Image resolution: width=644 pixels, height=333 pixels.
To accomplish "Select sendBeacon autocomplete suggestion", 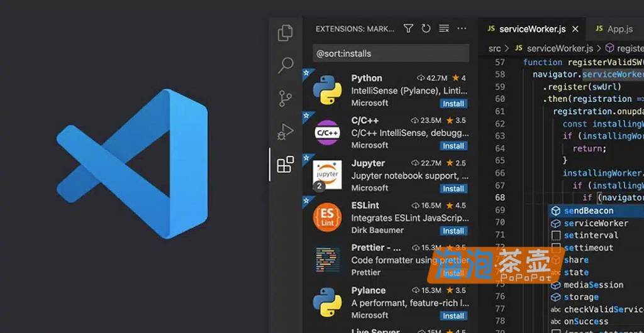I will coord(596,210).
